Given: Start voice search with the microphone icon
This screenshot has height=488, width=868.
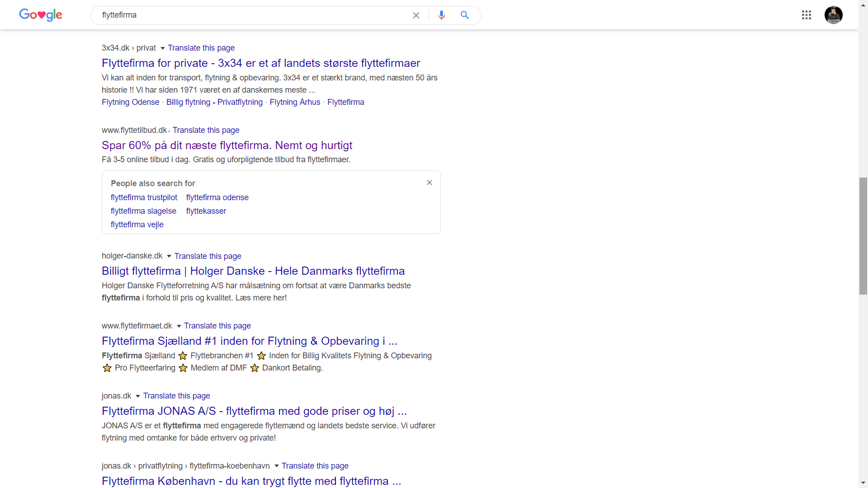Looking at the screenshot, I should [x=441, y=15].
